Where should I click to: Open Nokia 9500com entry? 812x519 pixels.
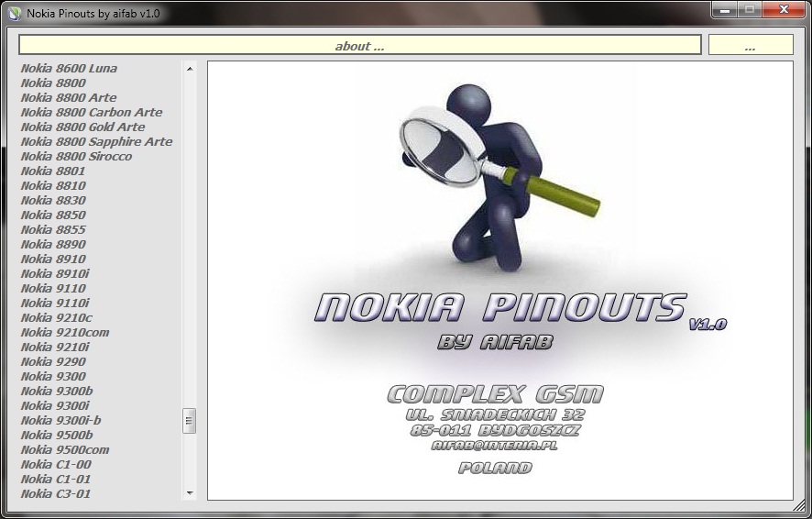65,449
